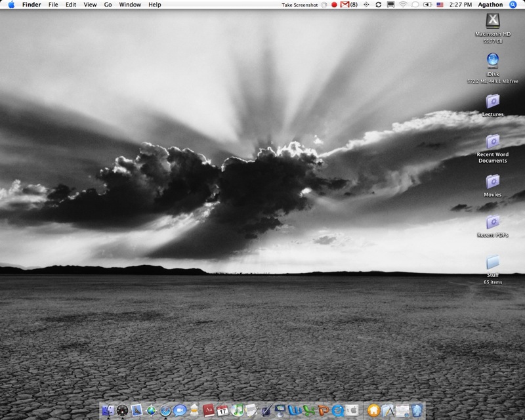This screenshot has height=420, width=525.
Task: Click Take Screenshot in the menu bar
Action: [x=300, y=5]
